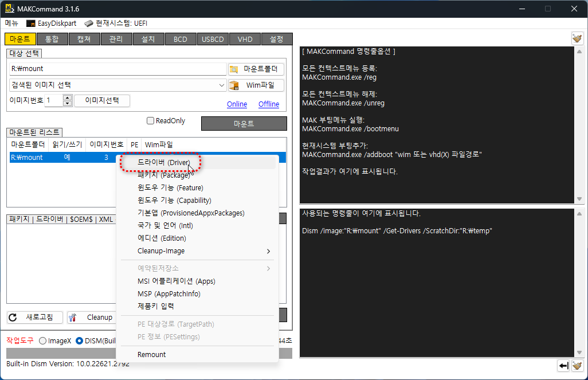Click the PE column header
588x380 pixels.
(134, 144)
